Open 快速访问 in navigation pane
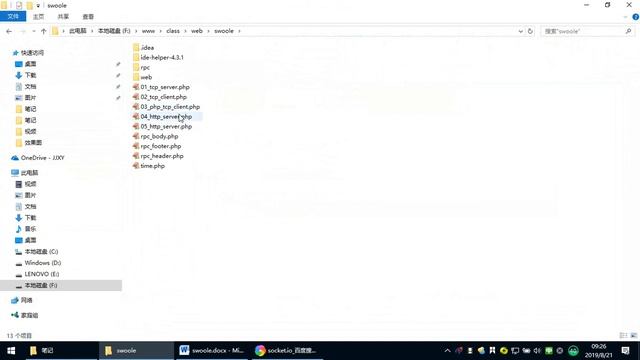Viewport: 640px width, 360px height. pos(28,53)
